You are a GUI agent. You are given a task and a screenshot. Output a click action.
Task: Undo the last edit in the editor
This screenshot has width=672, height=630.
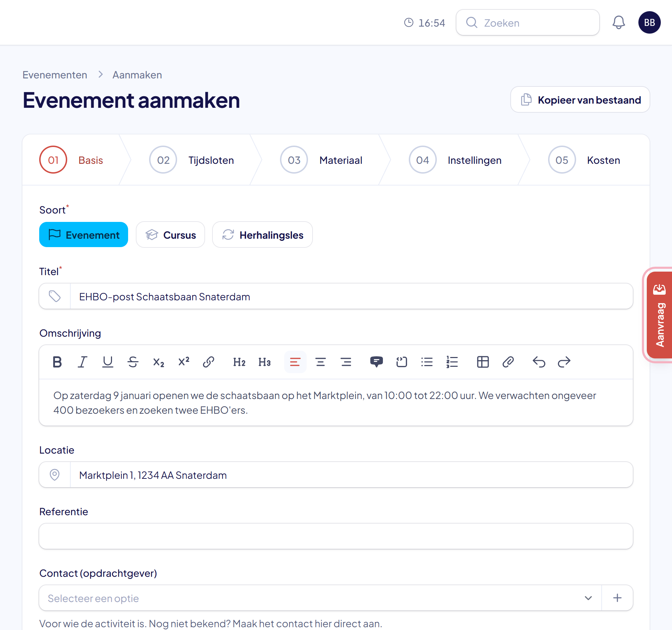(x=539, y=362)
